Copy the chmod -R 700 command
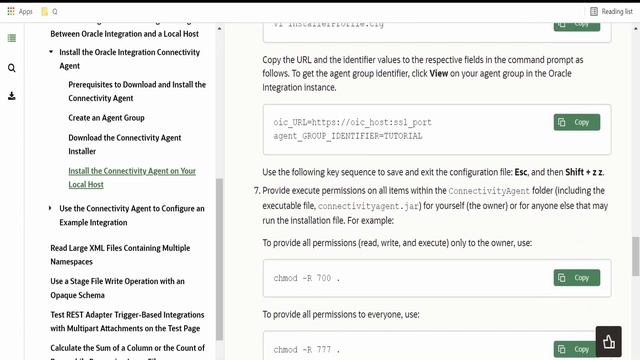This screenshot has width=640, height=360. pyautogui.click(x=577, y=278)
